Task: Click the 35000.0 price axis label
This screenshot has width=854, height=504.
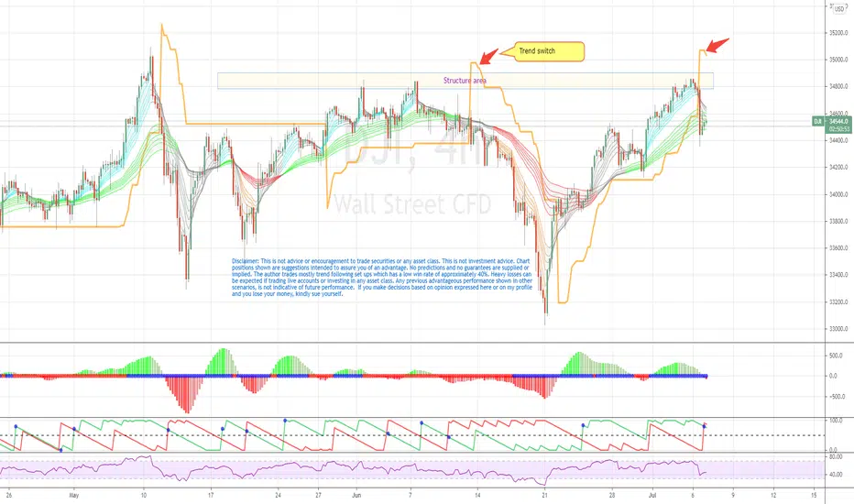Action: [838, 60]
